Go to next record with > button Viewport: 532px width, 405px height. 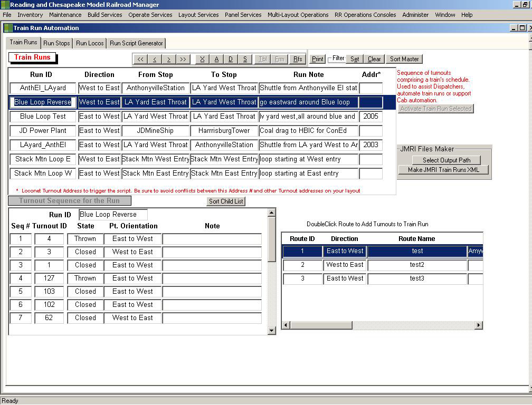(169, 59)
